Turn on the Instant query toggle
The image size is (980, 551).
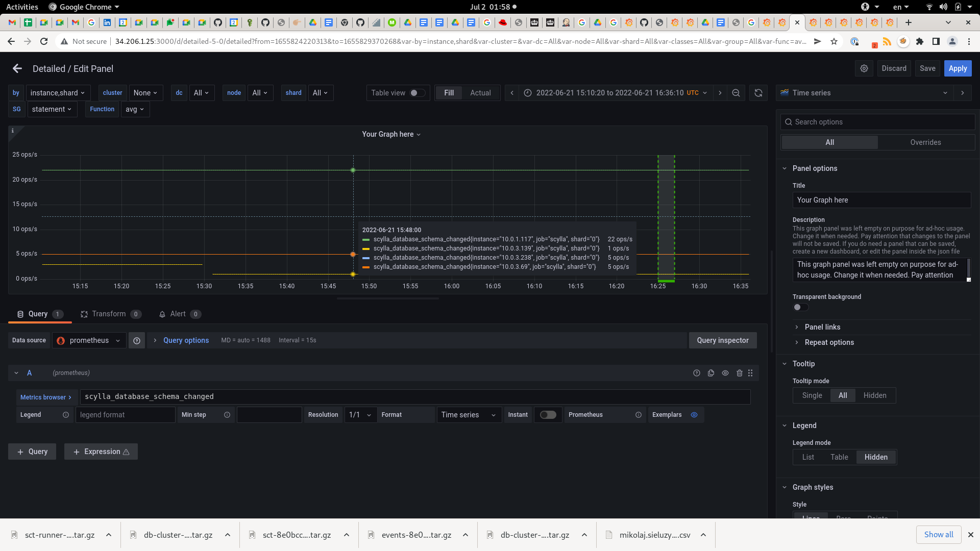click(x=547, y=415)
